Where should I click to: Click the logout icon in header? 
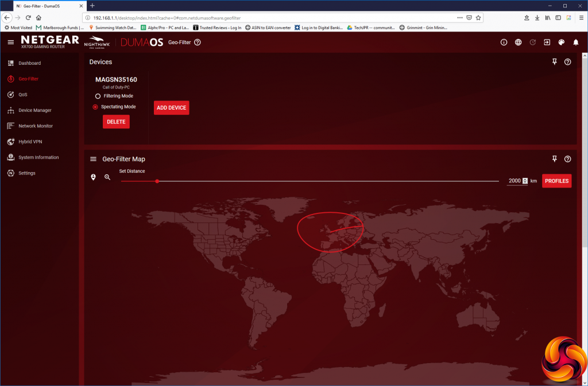click(x=547, y=42)
